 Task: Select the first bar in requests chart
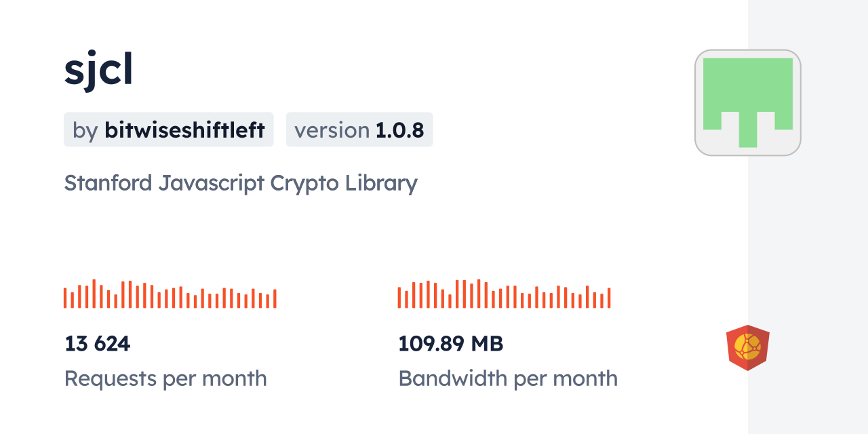65,298
